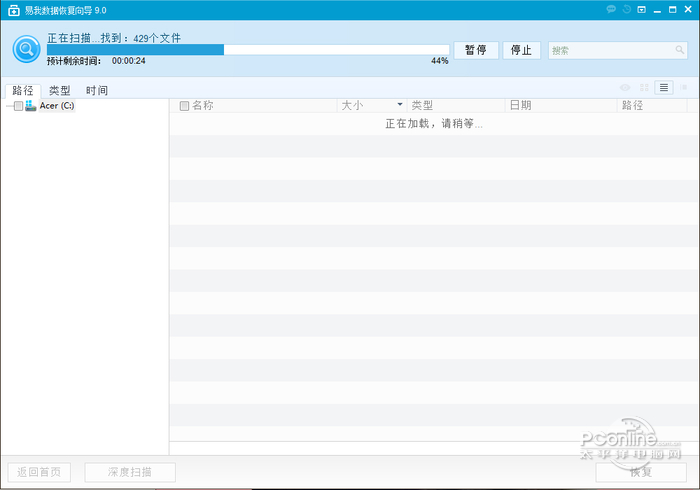700x490 pixels.
Task: Click the 00:00:24 remaining time text
Action: pyautogui.click(x=129, y=61)
